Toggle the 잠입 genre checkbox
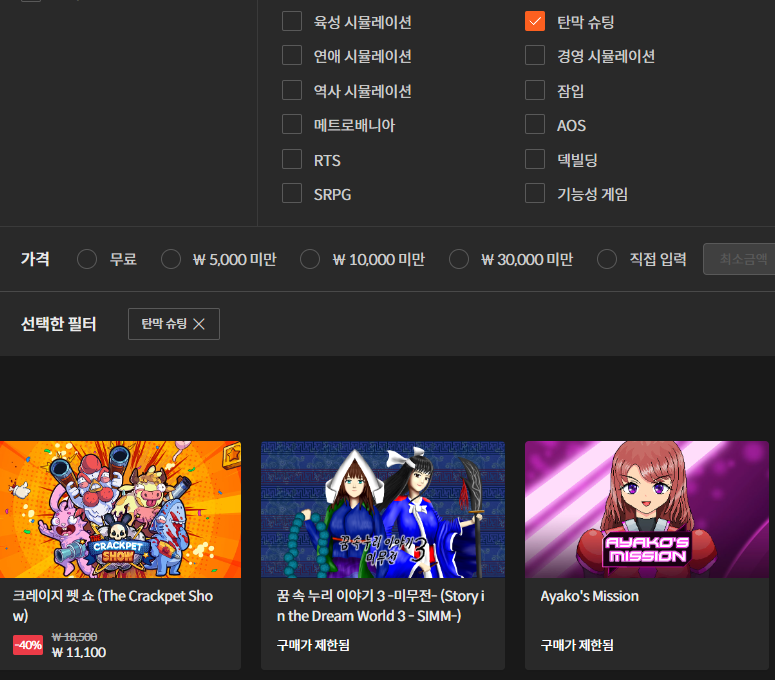Image resolution: width=775 pixels, height=680 pixels. click(535, 91)
